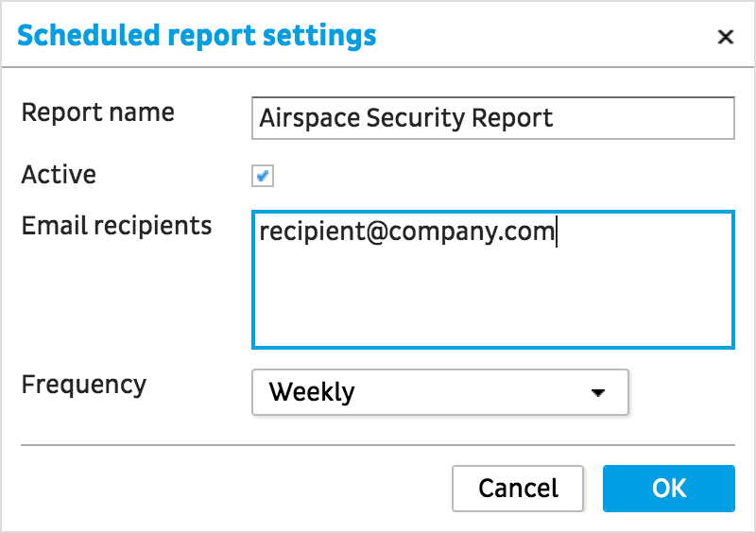Toggle the blue checkmark beside Active
This screenshot has width=756, height=533.
tap(263, 176)
